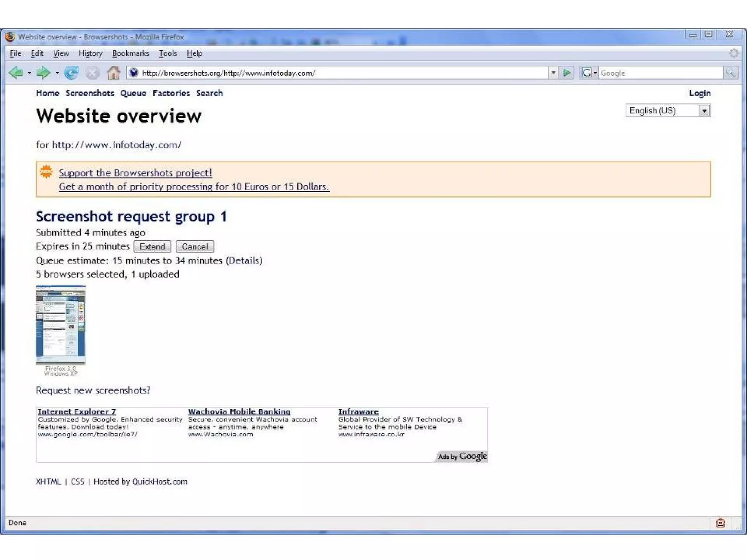Focus the Google search input field

tap(660, 73)
